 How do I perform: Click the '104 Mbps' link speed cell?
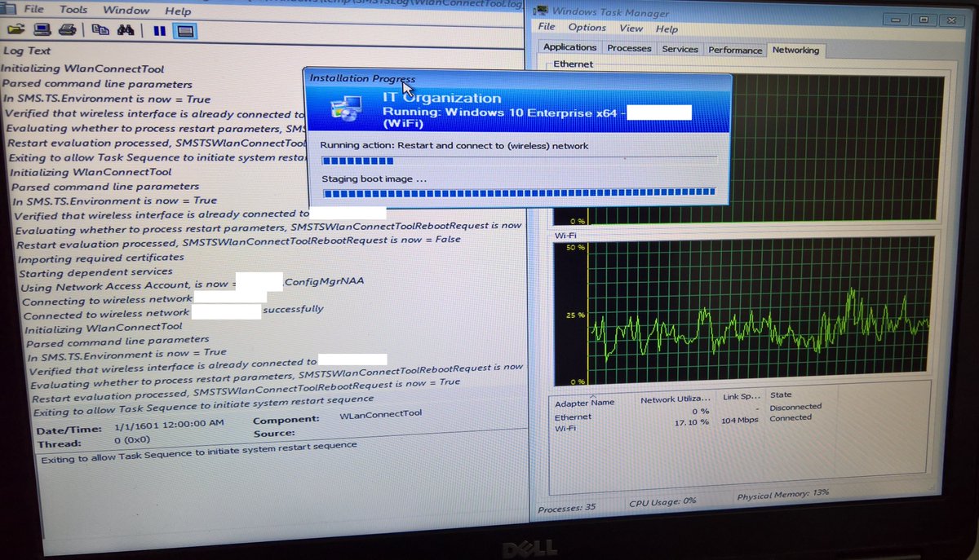[740, 420]
